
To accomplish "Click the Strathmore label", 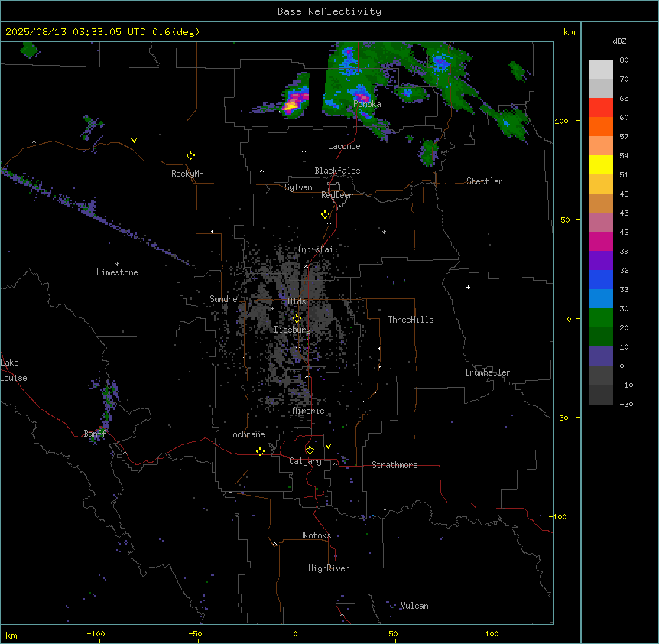I will tap(394, 465).
